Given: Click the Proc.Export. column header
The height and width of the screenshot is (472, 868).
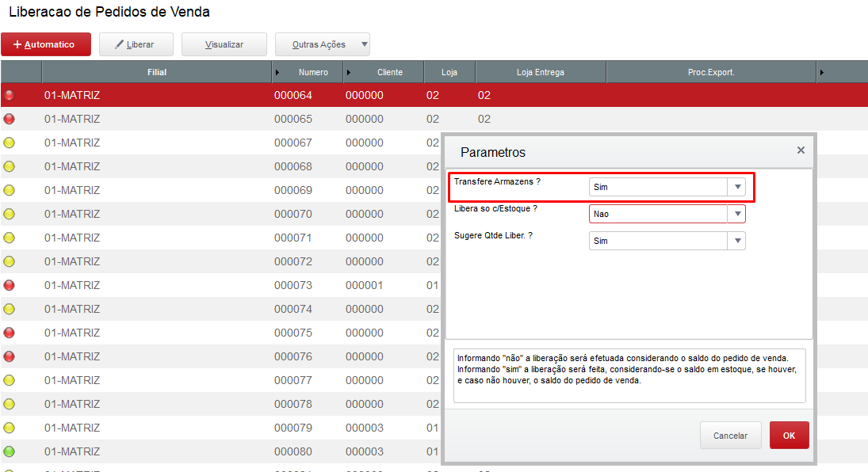Looking at the screenshot, I should (x=711, y=72).
